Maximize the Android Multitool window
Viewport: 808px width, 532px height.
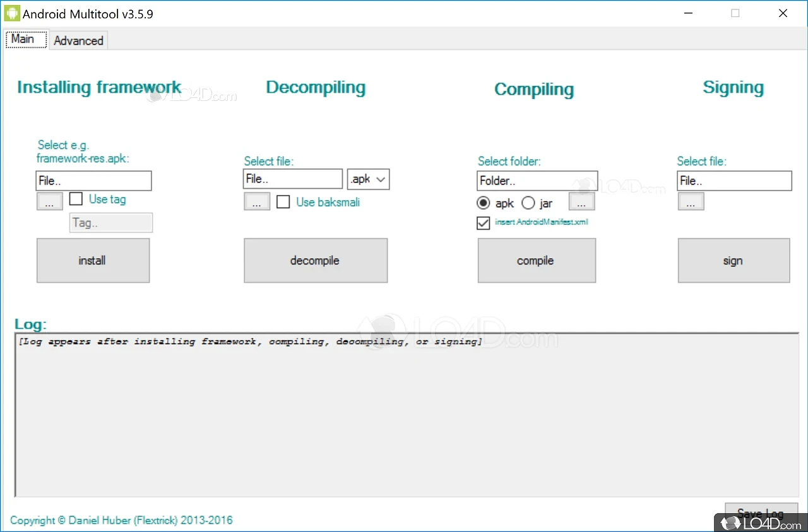[735, 13]
